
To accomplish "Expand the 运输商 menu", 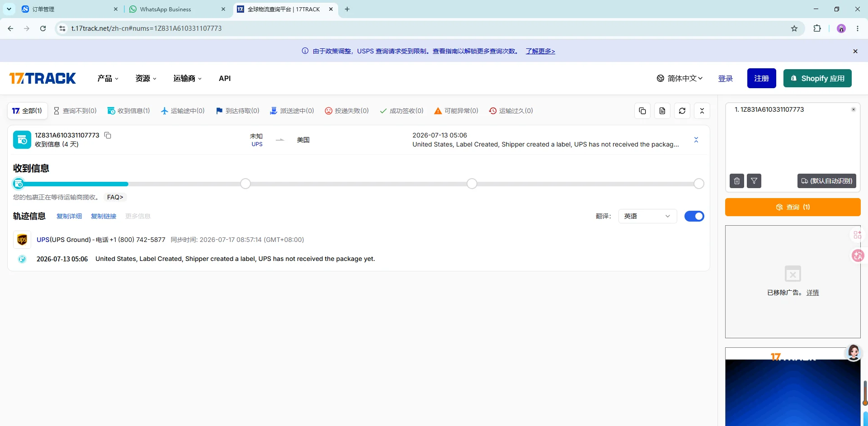I will click(x=188, y=78).
